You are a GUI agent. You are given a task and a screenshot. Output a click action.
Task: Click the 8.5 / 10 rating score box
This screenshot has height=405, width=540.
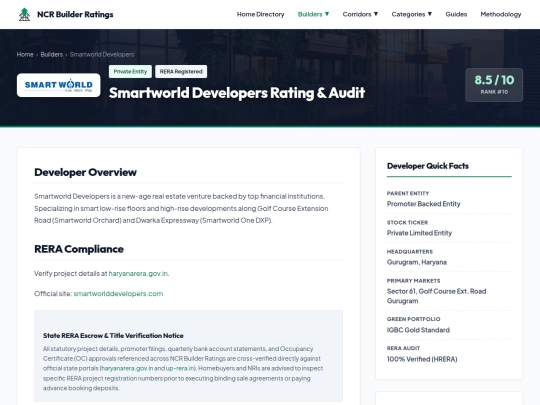494,85
